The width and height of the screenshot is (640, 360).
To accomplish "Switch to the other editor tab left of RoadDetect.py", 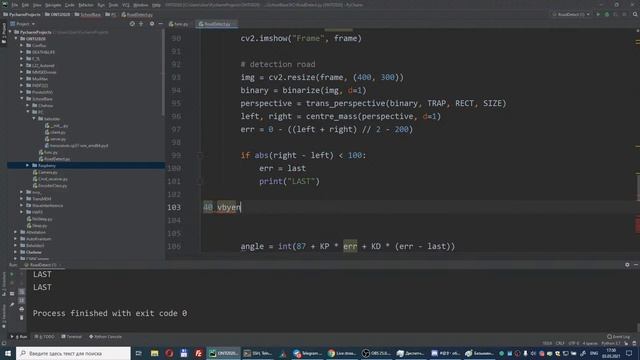I will (178, 24).
